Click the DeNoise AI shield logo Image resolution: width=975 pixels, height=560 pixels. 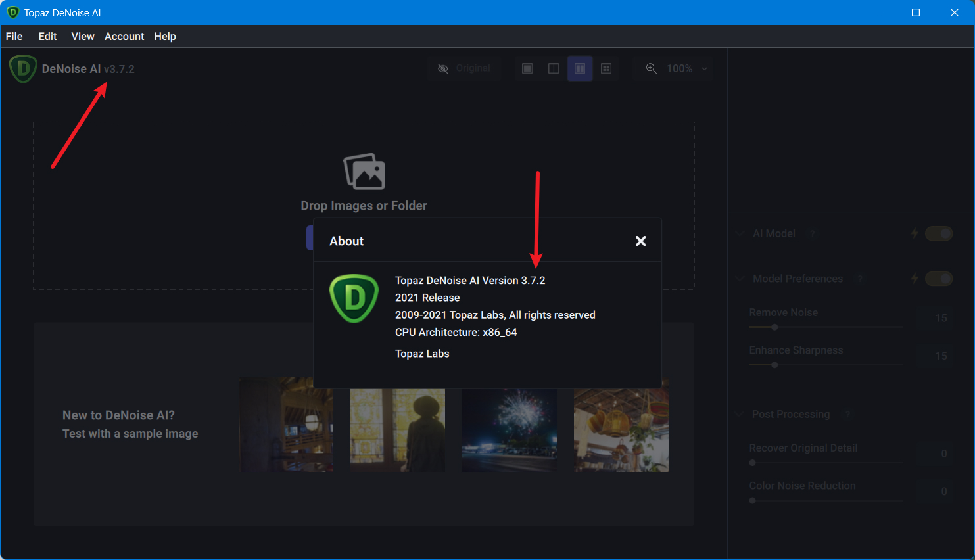[23, 69]
